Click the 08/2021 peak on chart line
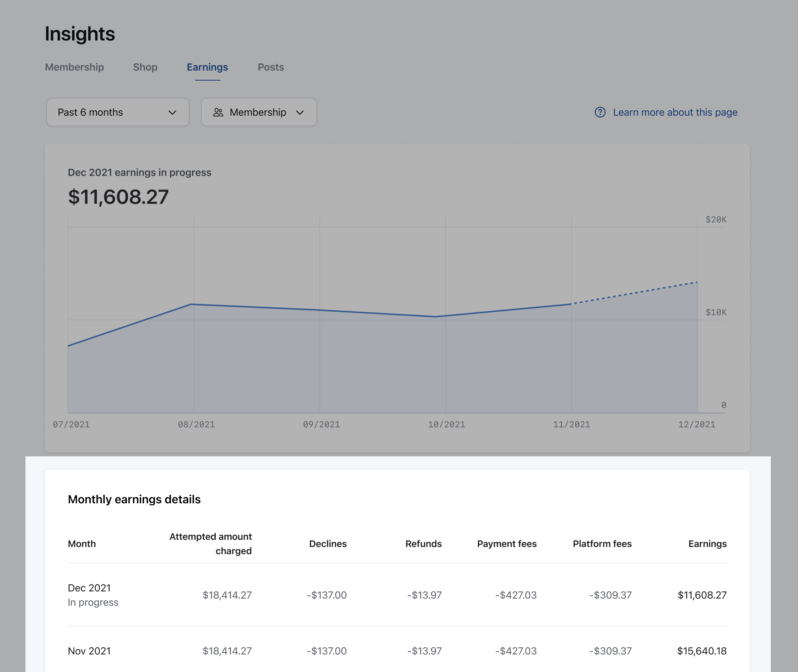The height and width of the screenshot is (672, 798). [191, 304]
